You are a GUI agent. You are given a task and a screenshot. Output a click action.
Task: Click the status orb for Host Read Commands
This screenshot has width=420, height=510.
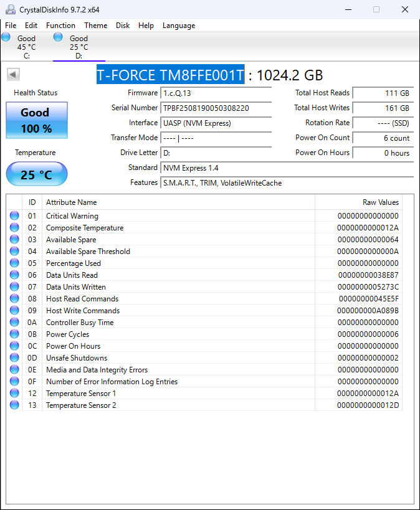click(x=14, y=298)
